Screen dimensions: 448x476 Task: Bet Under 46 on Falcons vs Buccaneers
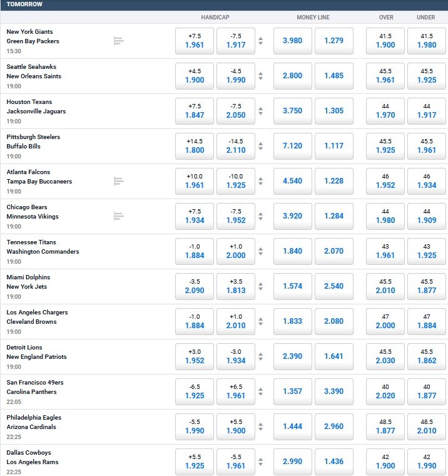427,181
